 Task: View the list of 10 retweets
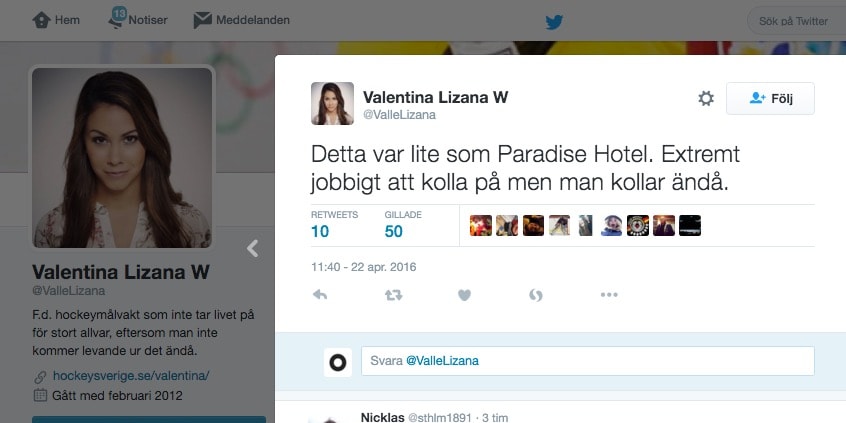point(334,226)
